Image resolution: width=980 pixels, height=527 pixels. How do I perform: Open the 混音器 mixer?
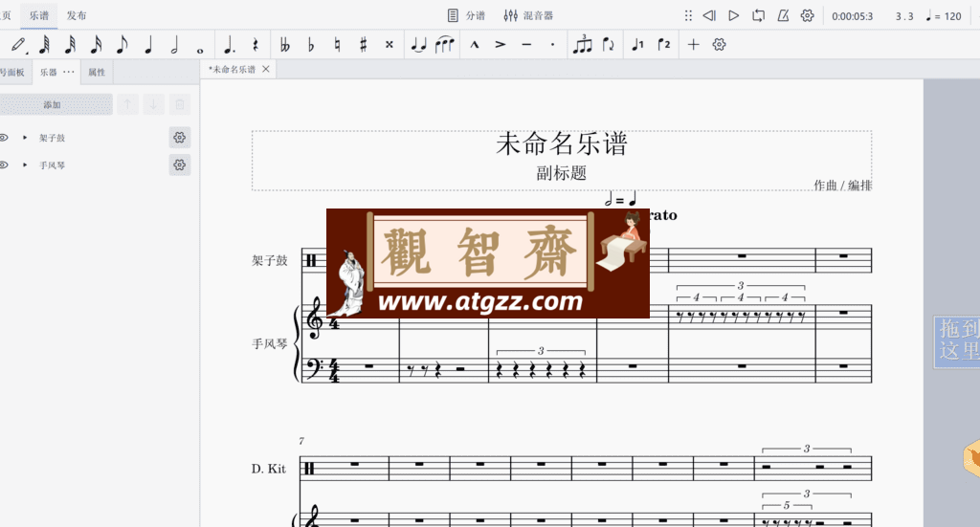[528, 15]
